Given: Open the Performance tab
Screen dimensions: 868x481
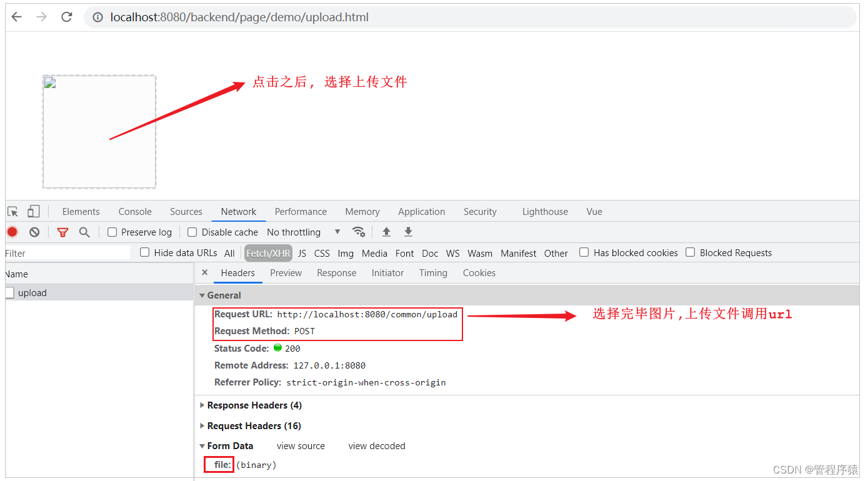Looking at the screenshot, I should [301, 212].
